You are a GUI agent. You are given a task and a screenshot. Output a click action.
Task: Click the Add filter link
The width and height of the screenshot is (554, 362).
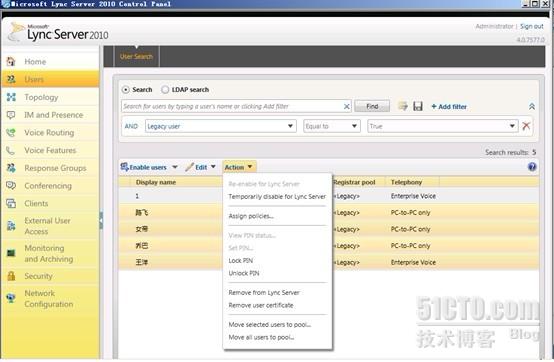[449, 107]
